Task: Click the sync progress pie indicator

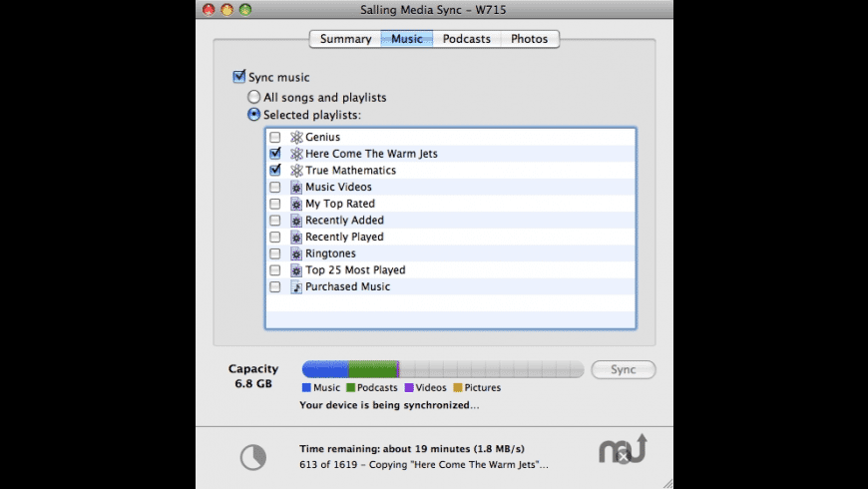Action: 253,457
